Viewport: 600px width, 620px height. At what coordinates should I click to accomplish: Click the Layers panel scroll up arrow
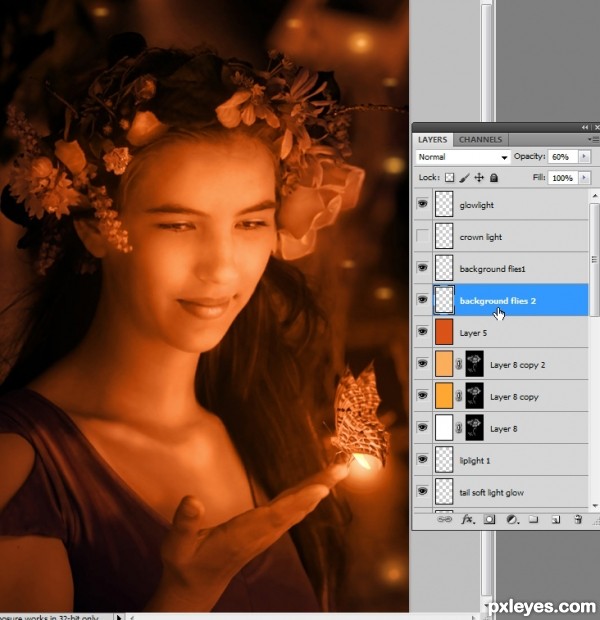point(595,196)
